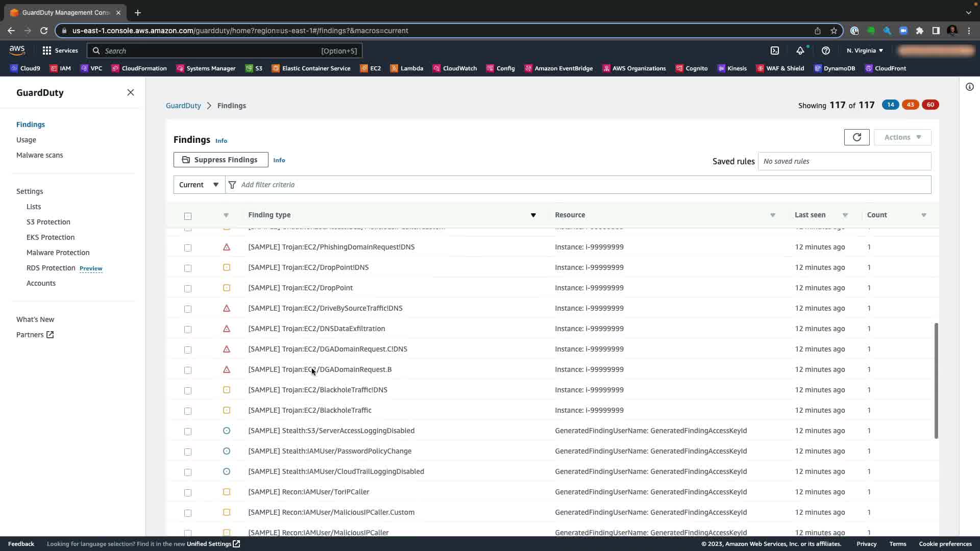The height and width of the screenshot is (551, 980).
Task: Open S3 Protection settings page
Action: coord(48,222)
